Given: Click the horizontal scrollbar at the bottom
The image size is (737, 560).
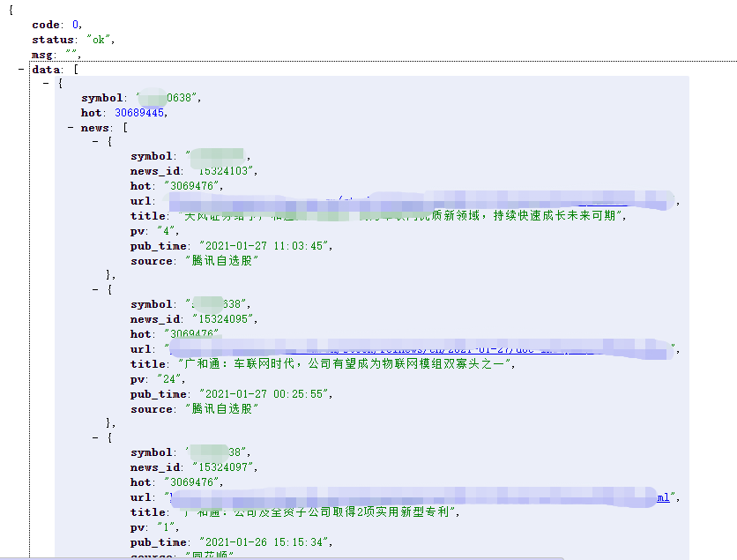Looking at the screenshot, I should (368, 556).
